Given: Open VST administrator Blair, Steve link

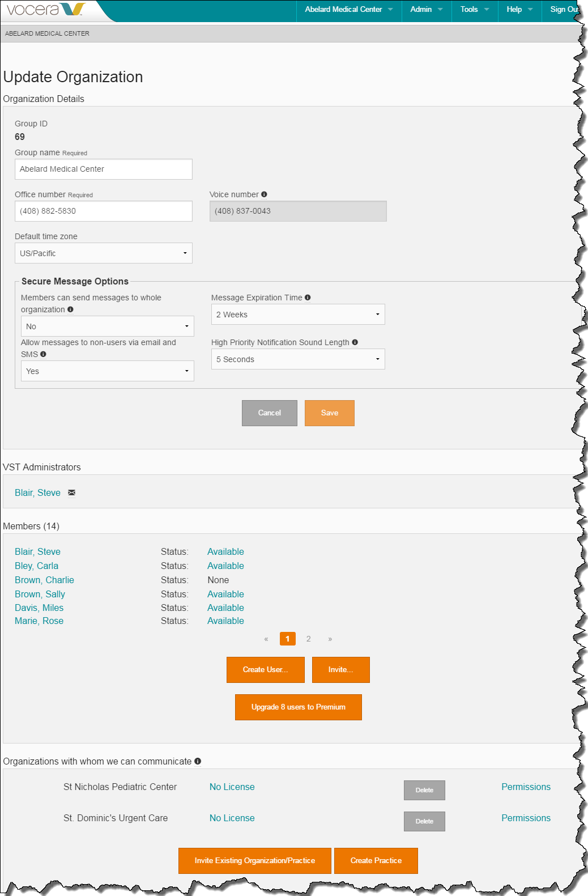Looking at the screenshot, I should (x=37, y=493).
